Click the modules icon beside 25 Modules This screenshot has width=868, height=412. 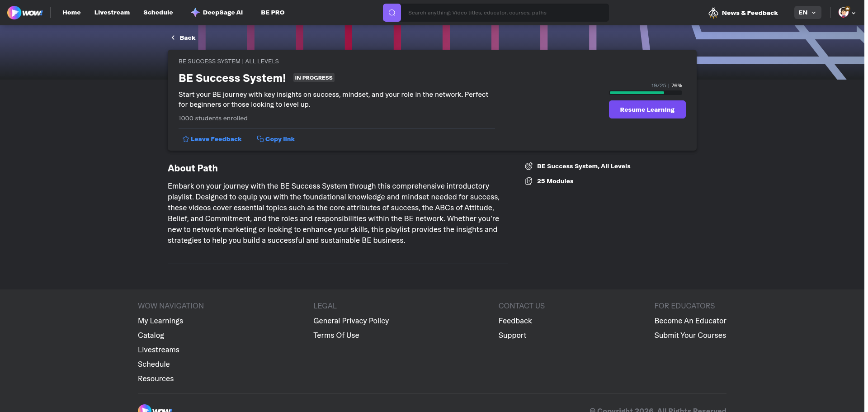pyautogui.click(x=528, y=181)
